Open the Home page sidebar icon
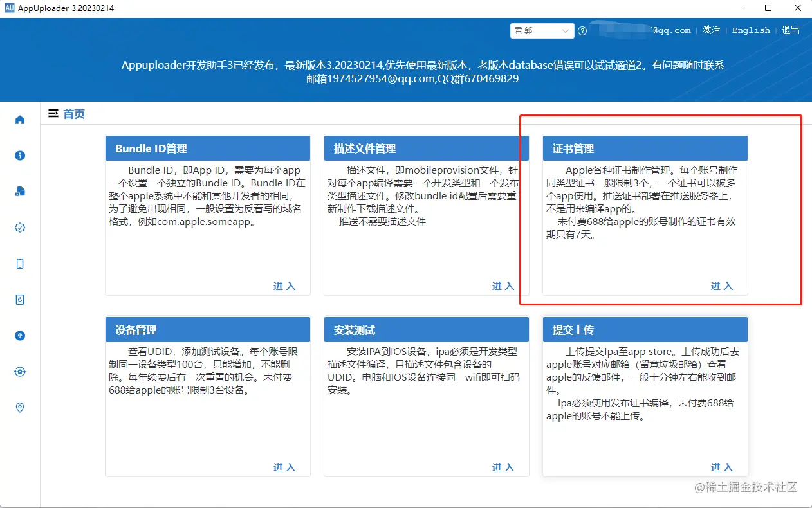Screen dimensions: 812x508 tap(20, 120)
